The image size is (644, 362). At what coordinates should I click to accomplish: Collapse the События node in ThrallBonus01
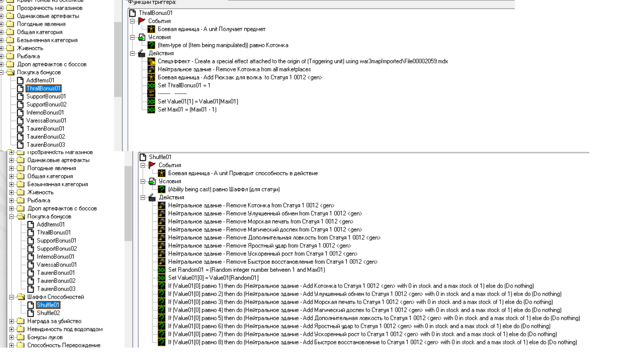[x=132, y=21]
